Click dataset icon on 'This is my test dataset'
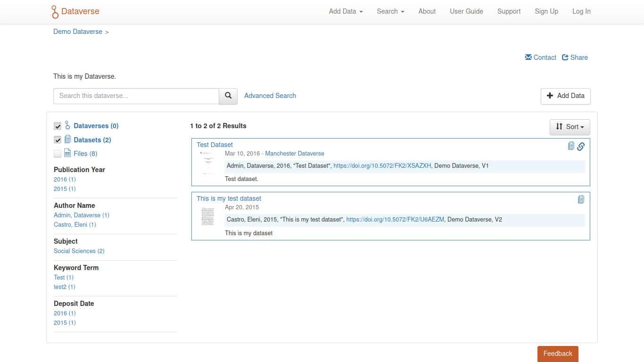 click(x=581, y=200)
